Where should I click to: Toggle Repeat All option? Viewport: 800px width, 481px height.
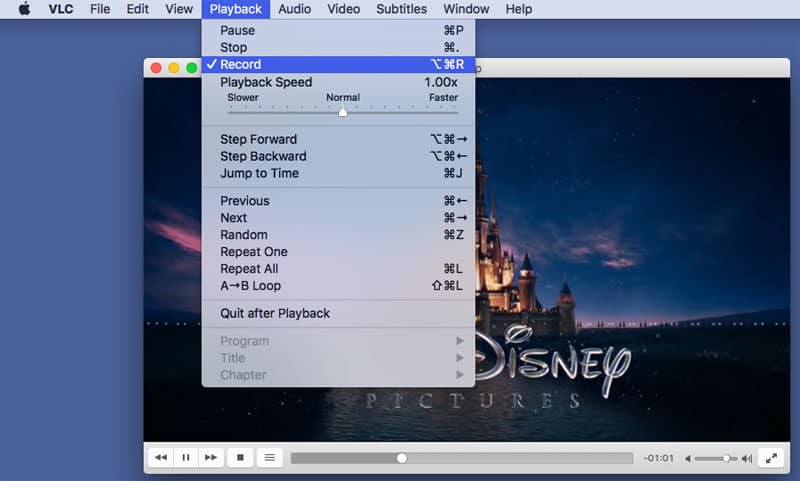[338, 269]
